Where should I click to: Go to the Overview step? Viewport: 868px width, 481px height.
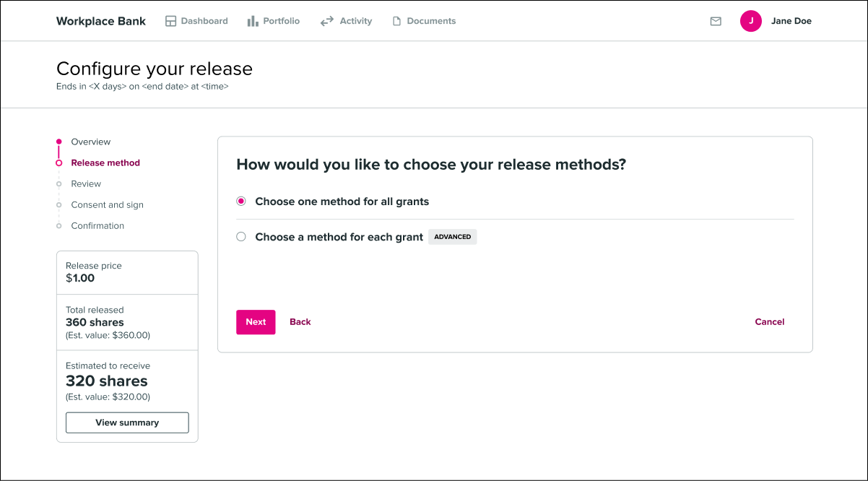[91, 142]
